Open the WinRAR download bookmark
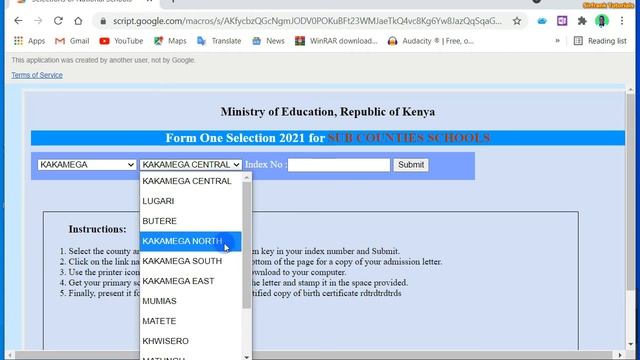This screenshot has height=360, width=640. tap(336, 41)
